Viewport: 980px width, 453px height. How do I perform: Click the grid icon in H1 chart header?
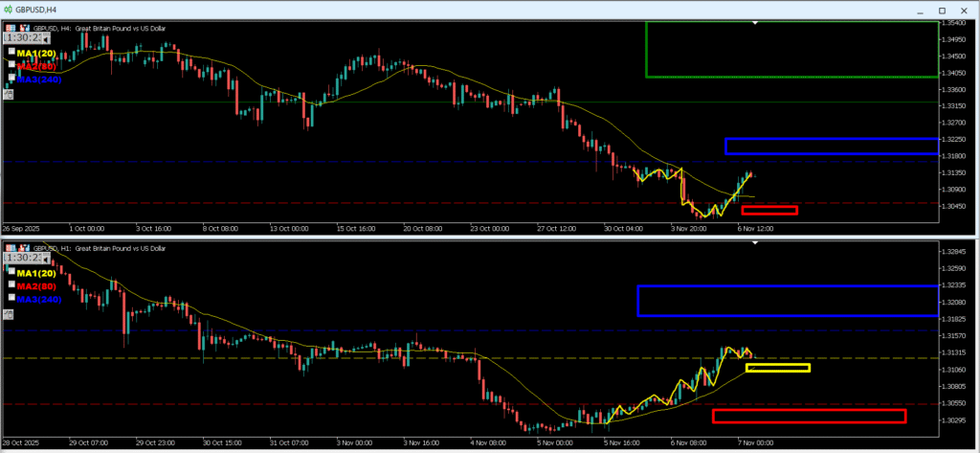coord(9,248)
